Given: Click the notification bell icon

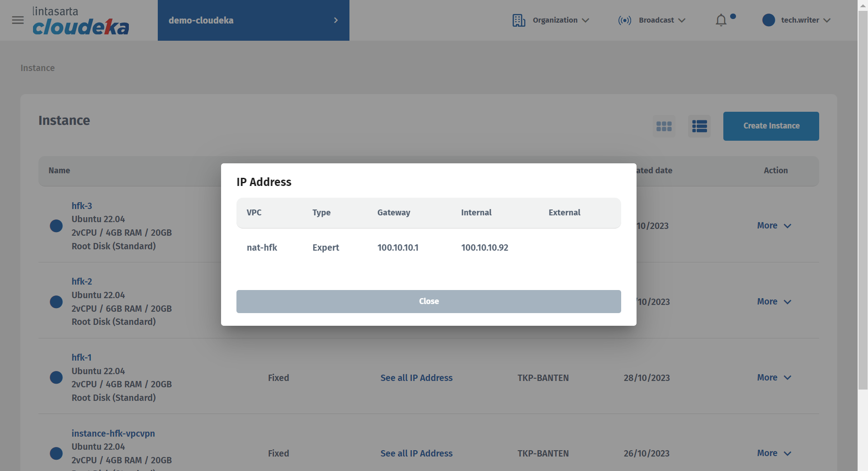Looking at the screenshot, I should coord(721,20).
